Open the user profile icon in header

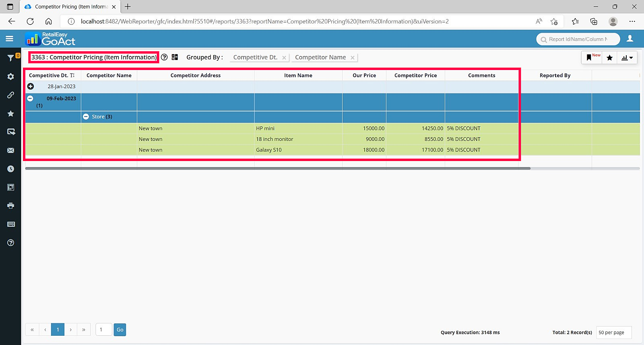point(630,39)
